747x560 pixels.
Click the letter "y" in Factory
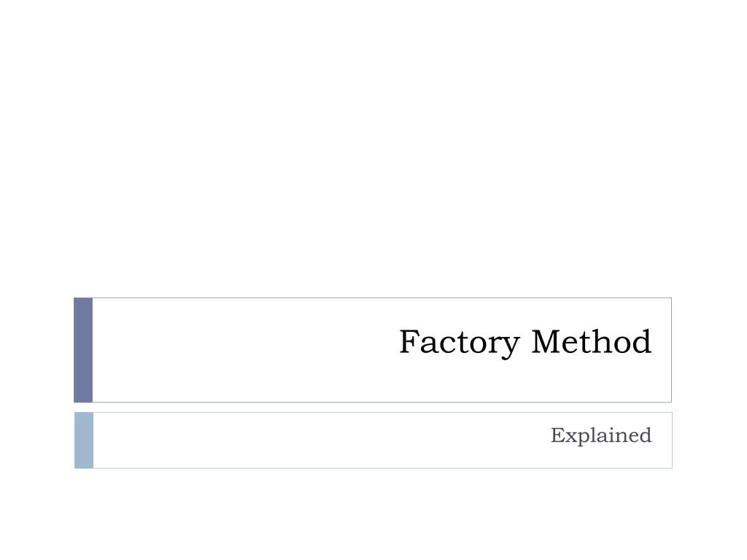(509, 348)
